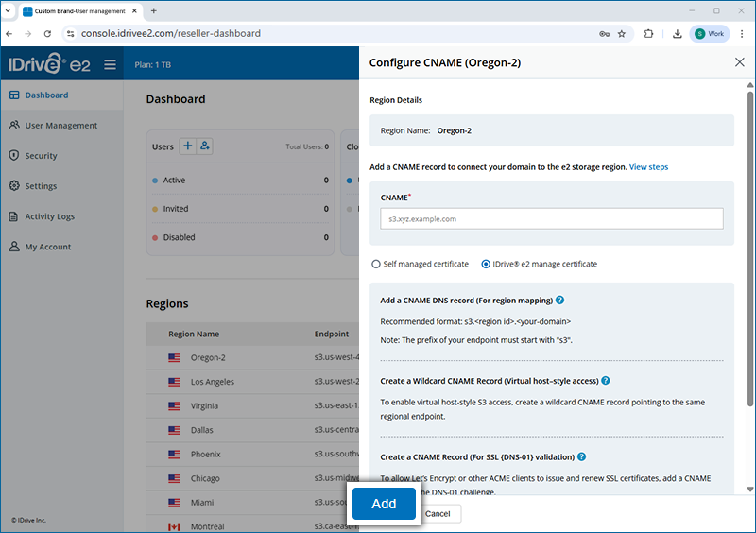Image resolution: width=756 pixels, height=533 pixels.
Task: Click the Invited users row
Action: pyautogui.click(x=241, y=209)
